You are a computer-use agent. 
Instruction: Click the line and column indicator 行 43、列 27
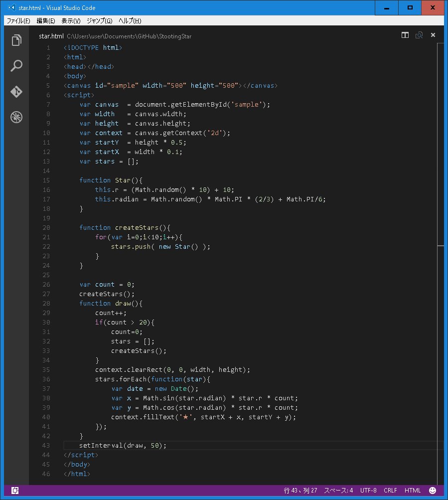point(300,491)
